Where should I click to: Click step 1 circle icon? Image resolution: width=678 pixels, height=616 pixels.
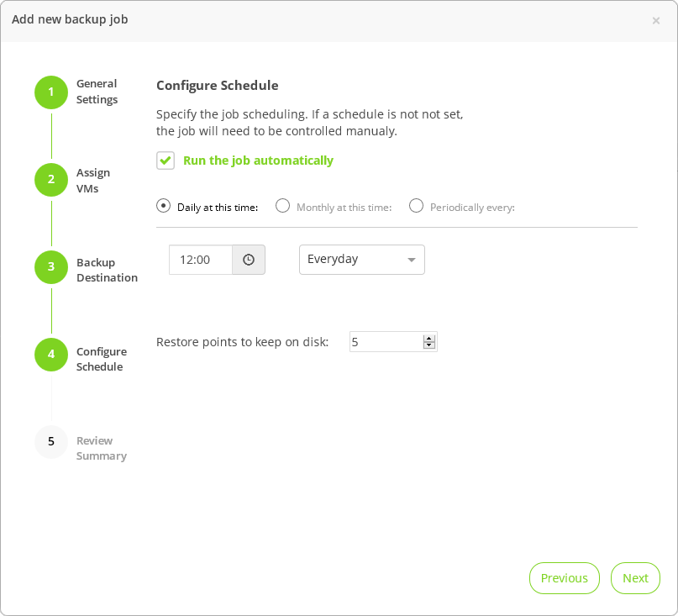(51, 92)
